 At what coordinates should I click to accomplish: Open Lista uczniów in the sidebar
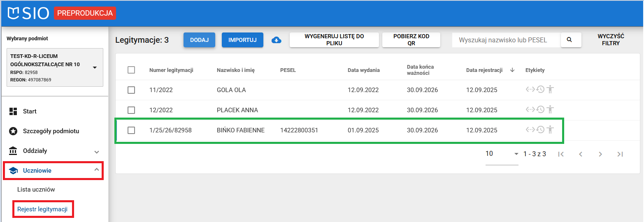pyautogui.click(x=36, y=190)
